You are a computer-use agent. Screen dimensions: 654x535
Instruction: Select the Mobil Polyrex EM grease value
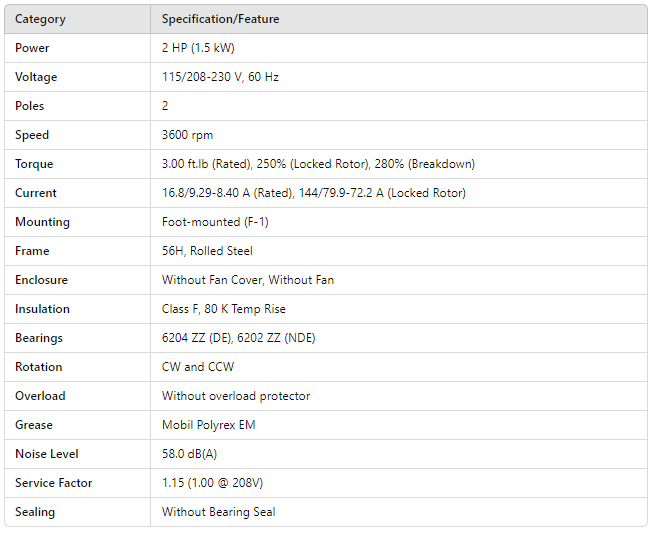208,425
